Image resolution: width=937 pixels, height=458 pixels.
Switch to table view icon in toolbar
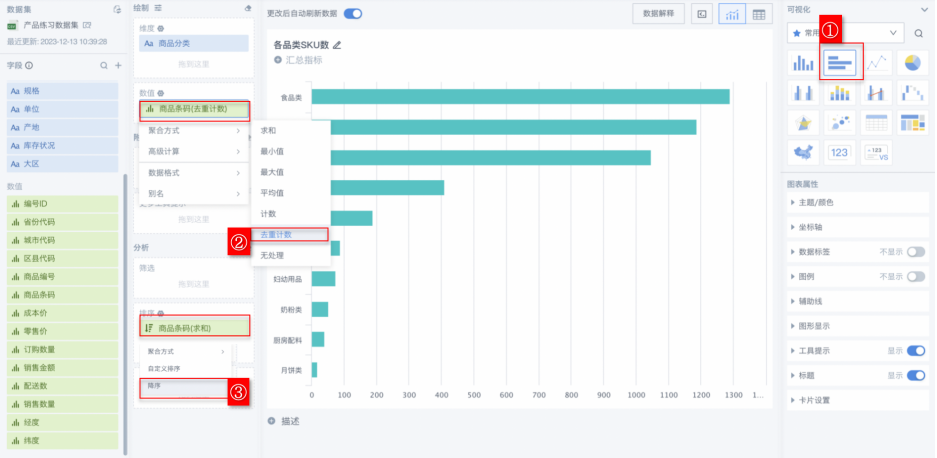(759, 14)
